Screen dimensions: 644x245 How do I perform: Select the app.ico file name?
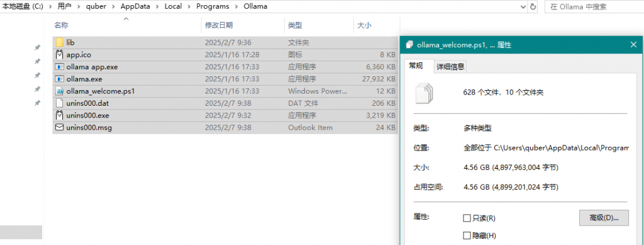click(x=79, y=54)
